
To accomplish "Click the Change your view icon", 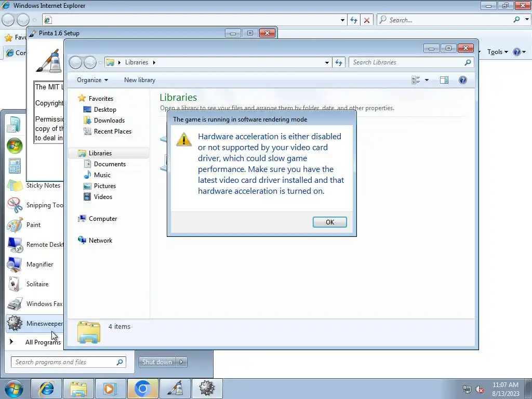I will coord(416,80).
